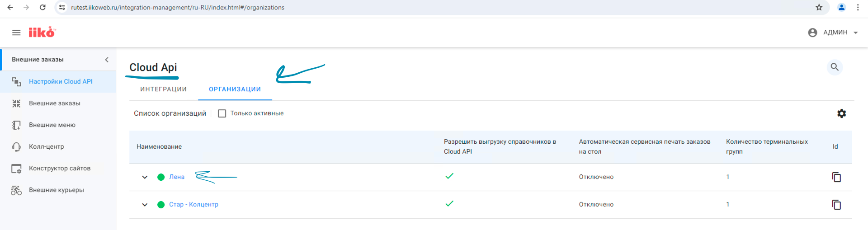This screenshot has height=230, width=868.
Task: Select the ОРГАНИЗАЦИИ tab
Action: (x=235, y=89)
